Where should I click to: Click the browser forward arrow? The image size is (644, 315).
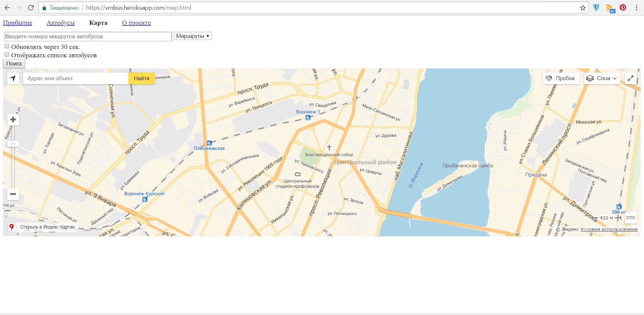19,8
